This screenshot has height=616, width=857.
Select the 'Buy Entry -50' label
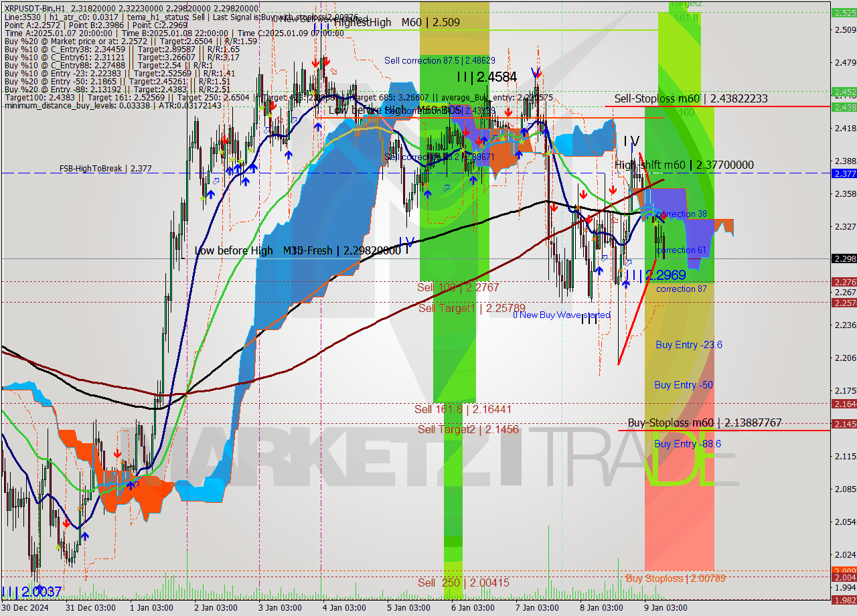684,385
